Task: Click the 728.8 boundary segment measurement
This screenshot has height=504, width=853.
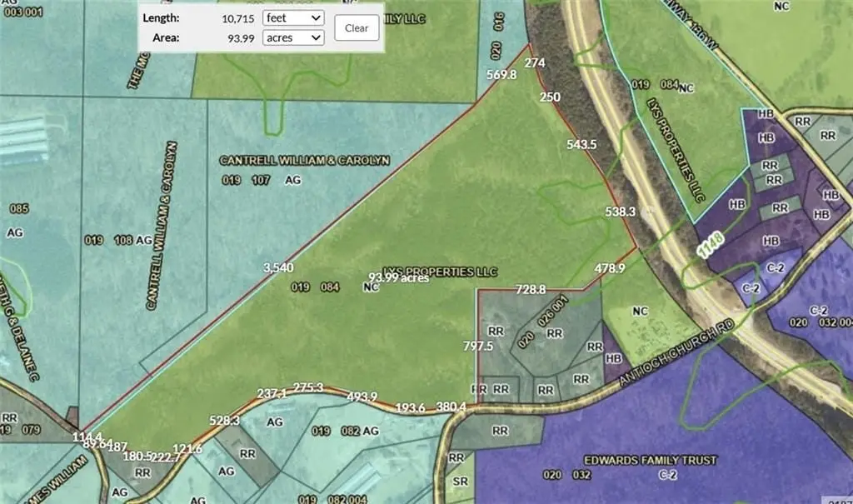Action: pos(531,289)
